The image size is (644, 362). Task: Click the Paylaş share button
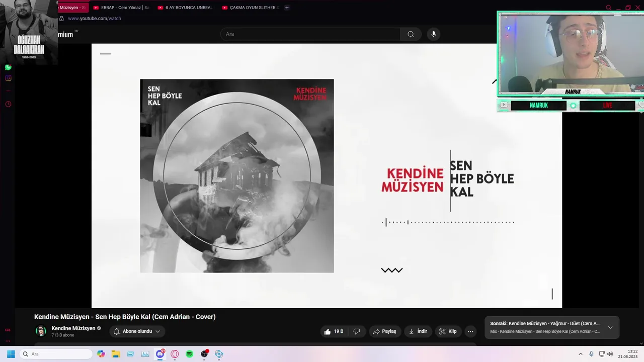(x=384, y=331)
